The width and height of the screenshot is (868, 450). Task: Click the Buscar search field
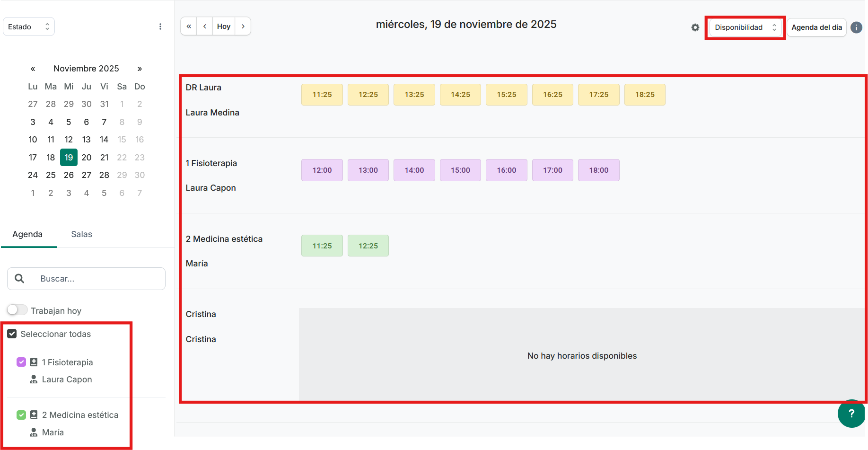coord(95,279)
